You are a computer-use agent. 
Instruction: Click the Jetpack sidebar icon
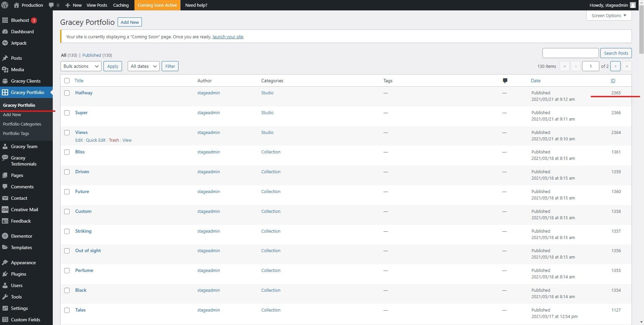click(x=5, y=43)
